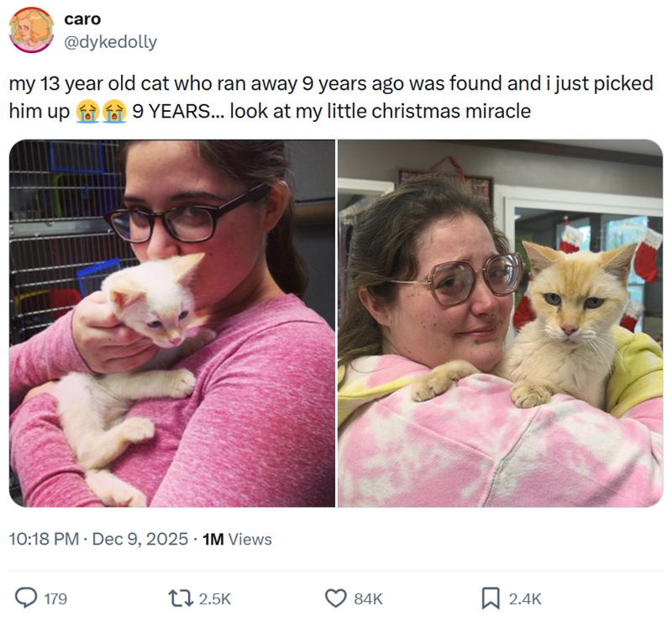Bookmark this post using the bookmark icon
This screenshot has width=672, height=622.
click(x=491, y=598)
